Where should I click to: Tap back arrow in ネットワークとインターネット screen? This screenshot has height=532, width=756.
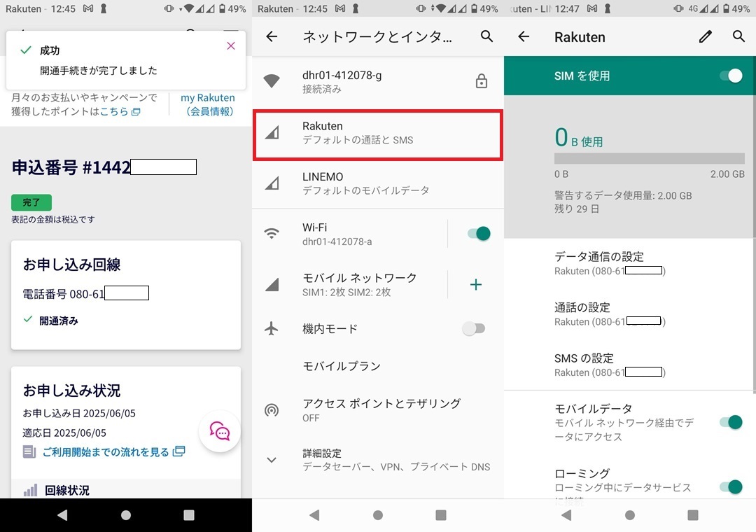coord(272,36)
